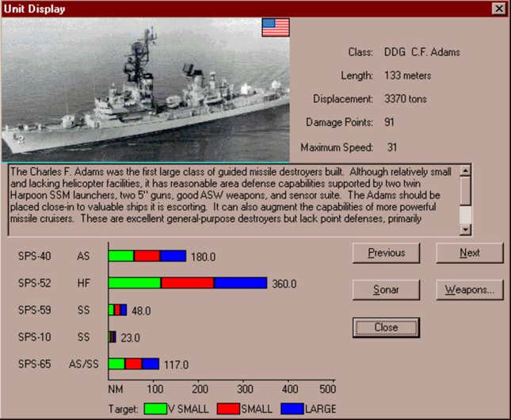Click the SPS-40 green bar segment
Image resolution: width=511 pixels, height=420 pixels.
point(121,256)
